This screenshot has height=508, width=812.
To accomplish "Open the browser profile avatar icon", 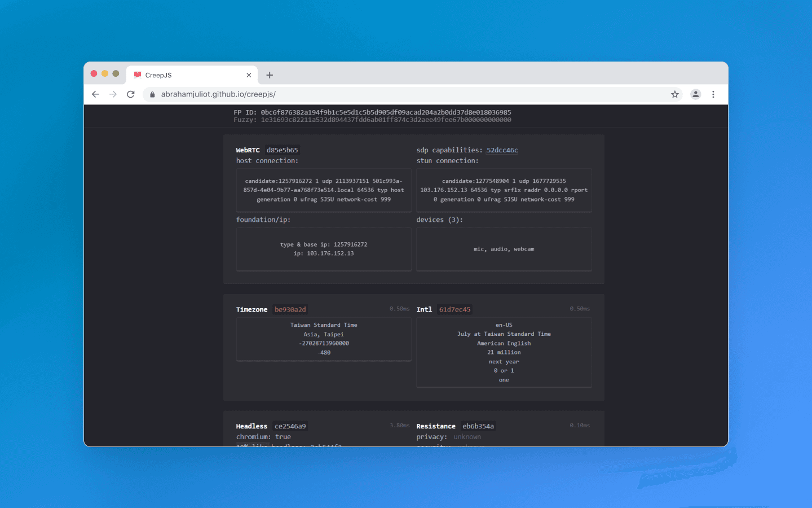I will click(x=695, y=94).
